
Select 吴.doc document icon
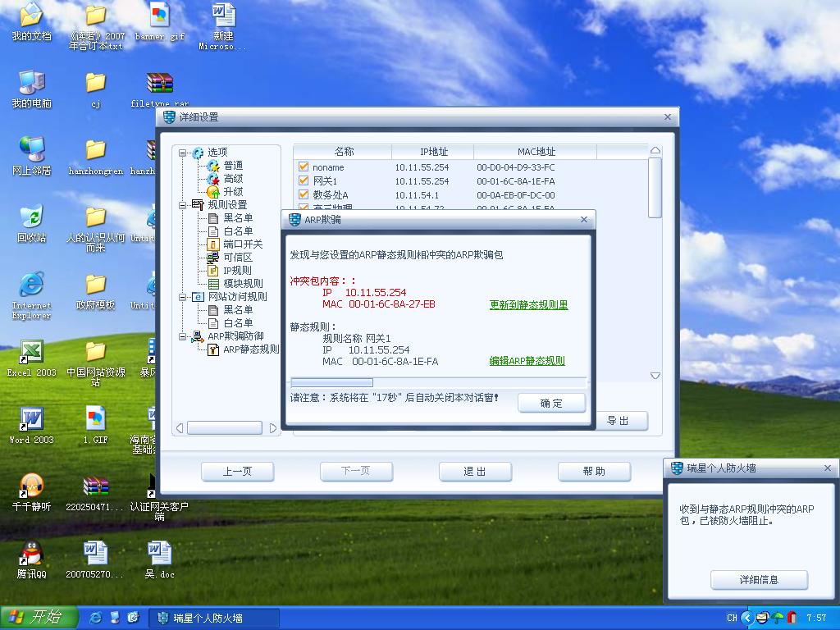[160, 559]
